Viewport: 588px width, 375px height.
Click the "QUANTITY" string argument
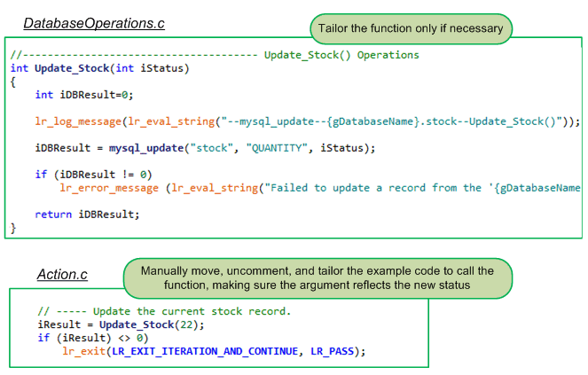coord(277,148)
